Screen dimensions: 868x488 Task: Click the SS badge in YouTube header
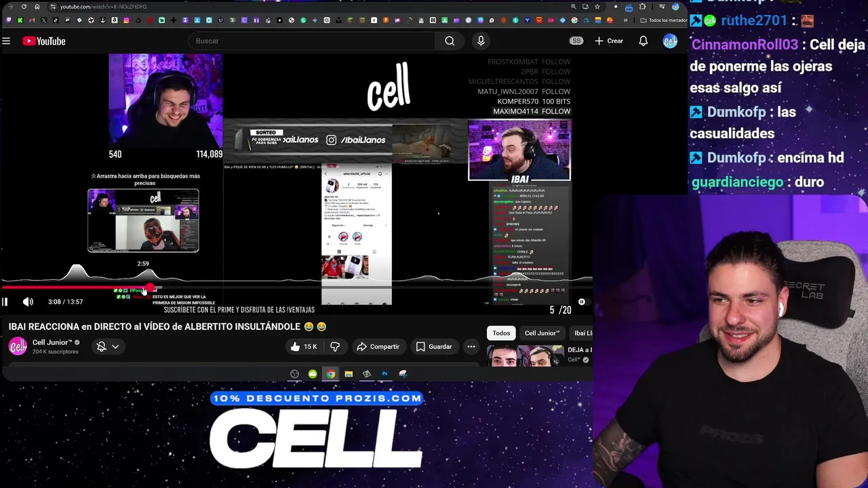coord(576,41)
